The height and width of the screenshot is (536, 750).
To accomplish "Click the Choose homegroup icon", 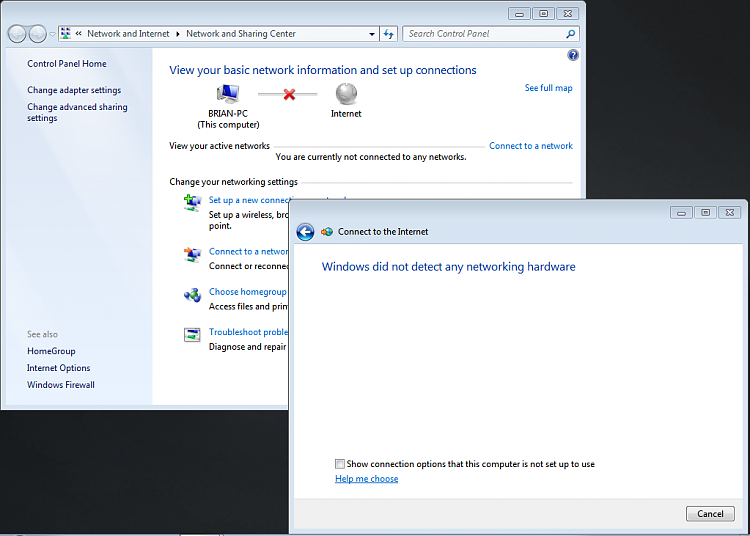I will [192, 295].
